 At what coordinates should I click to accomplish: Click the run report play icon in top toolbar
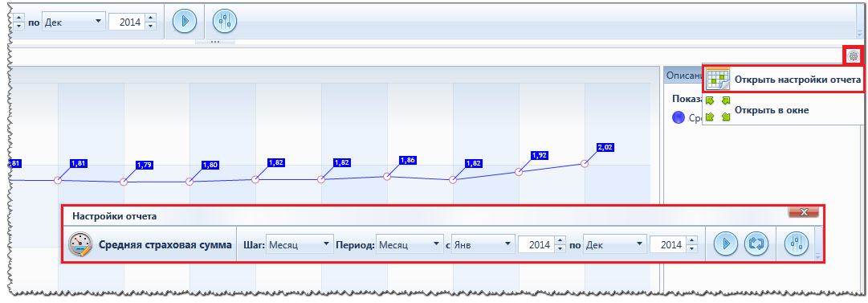185,22
